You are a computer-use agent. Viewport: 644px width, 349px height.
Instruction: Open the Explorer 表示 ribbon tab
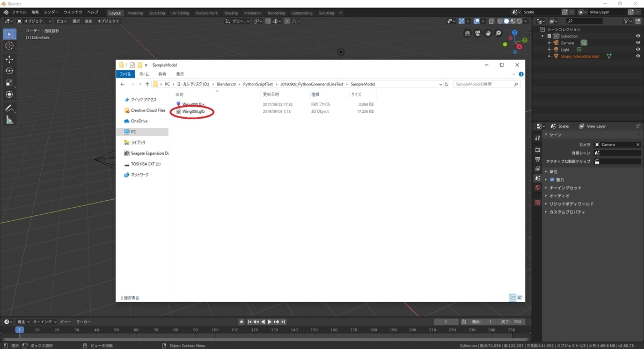(180, 74)
